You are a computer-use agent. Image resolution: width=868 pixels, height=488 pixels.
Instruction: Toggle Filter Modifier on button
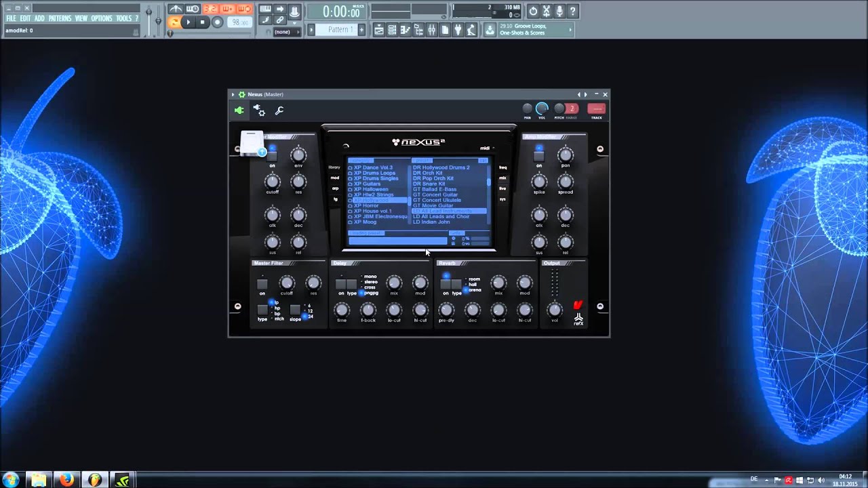click(x=272, y=157)
